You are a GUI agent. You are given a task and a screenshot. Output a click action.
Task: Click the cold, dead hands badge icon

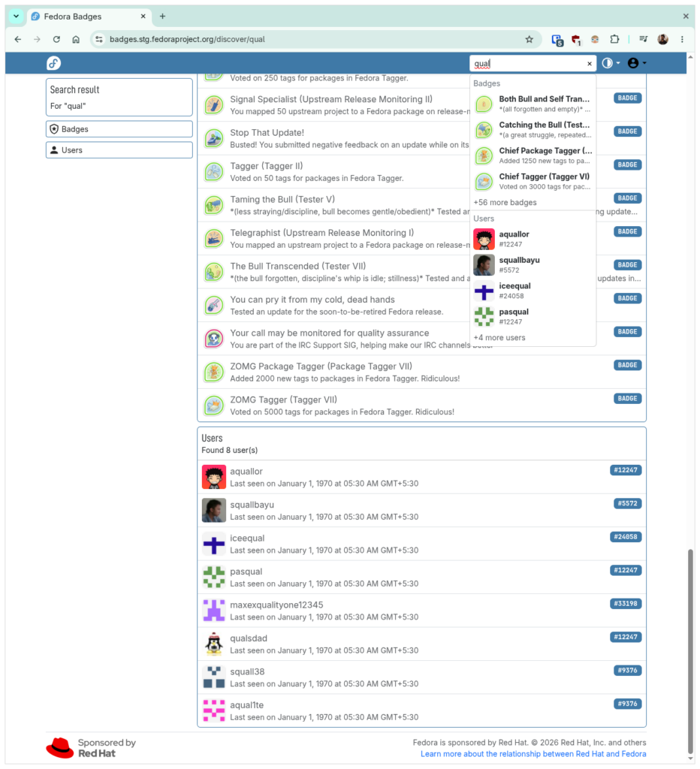click(x=214, y=305)
